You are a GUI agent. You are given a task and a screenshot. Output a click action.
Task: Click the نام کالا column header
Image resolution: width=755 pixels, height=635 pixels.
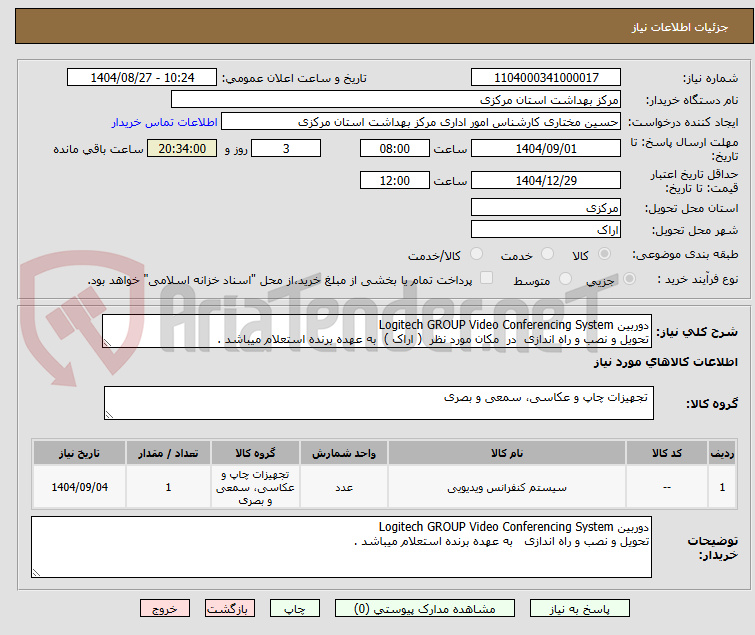[507, 453]
